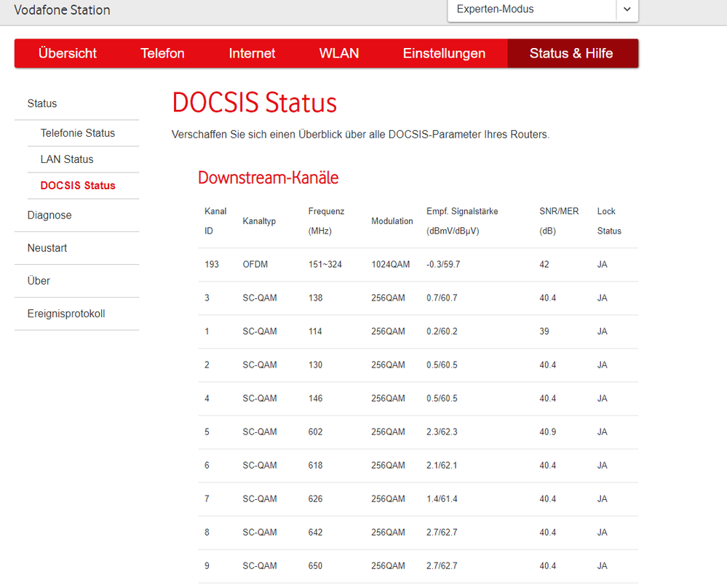Click the SNR value 42

pos(544,264)
